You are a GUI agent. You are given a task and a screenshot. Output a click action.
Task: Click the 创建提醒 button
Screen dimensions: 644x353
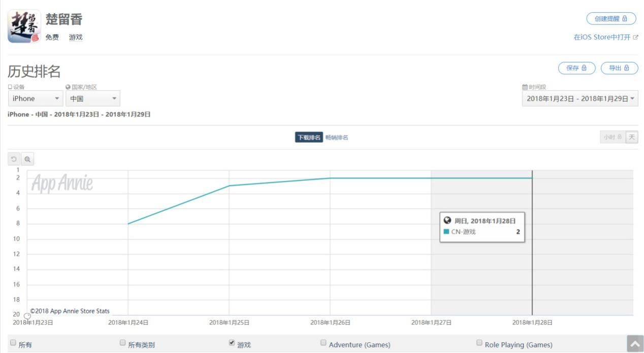tap(611, 19)
